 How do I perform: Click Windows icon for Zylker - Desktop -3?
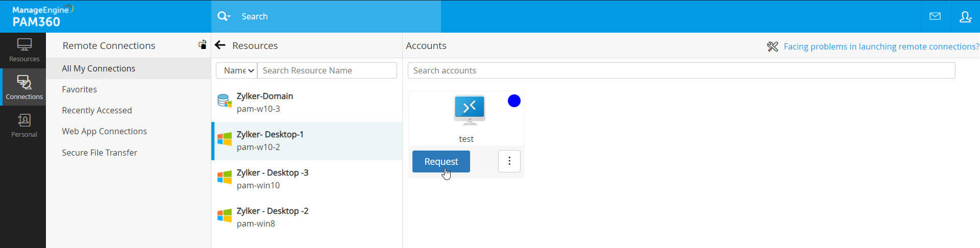225,177
